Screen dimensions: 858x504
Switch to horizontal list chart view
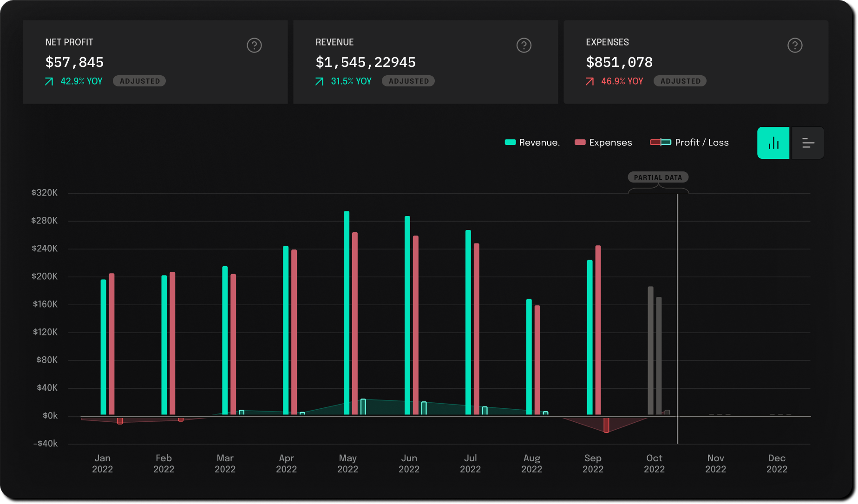(x=808, y=143)
